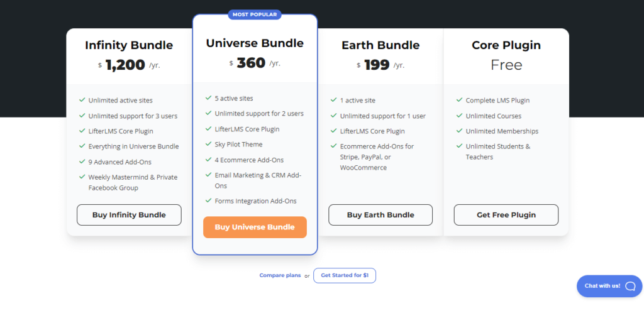The width and height of the screenshot is (644, 313).
Task: Purchase the Universe Bundle with orange button
Action: (255, 228)
